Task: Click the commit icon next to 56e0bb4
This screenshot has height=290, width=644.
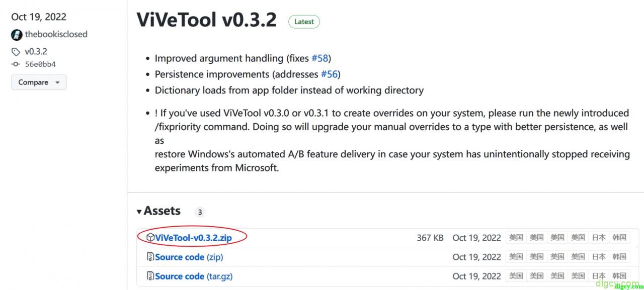Action: point(16,64)
